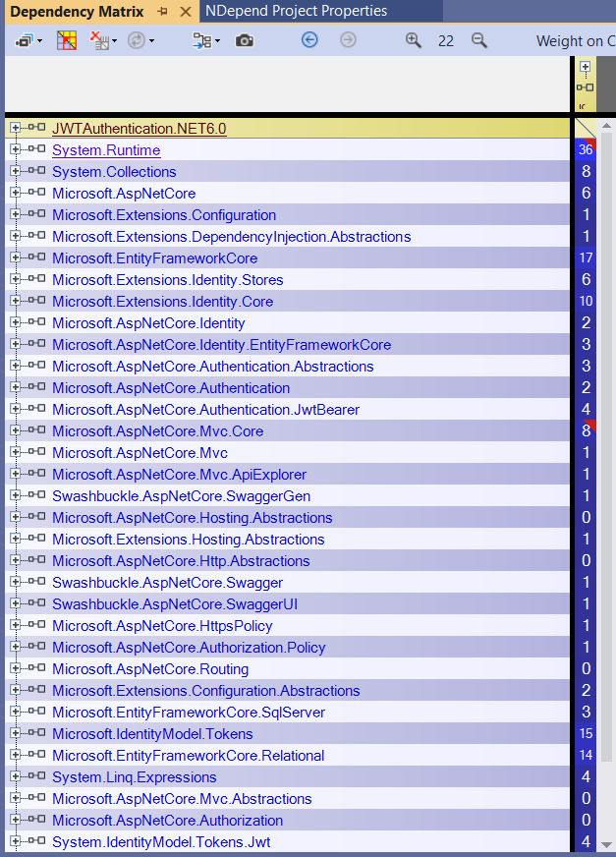Click Microsoft.EntityFrameworkCore.Relational link
This screenshot has width=616, height=857.
(189, 756)
